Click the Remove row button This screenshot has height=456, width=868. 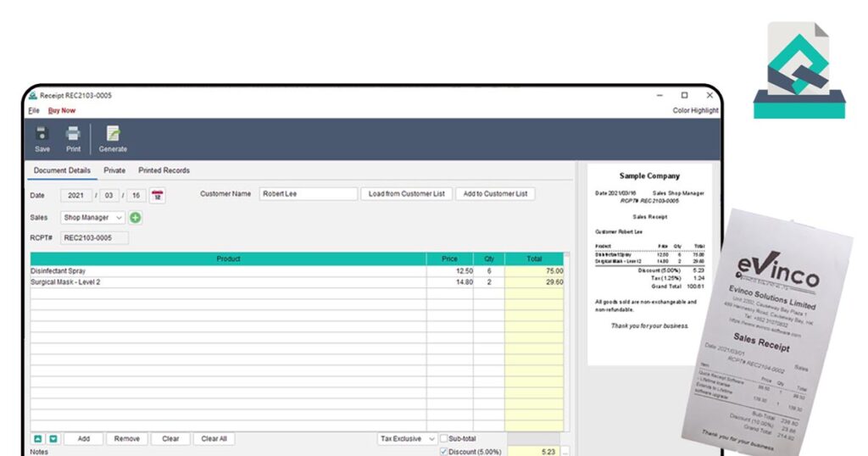[127, 439]
